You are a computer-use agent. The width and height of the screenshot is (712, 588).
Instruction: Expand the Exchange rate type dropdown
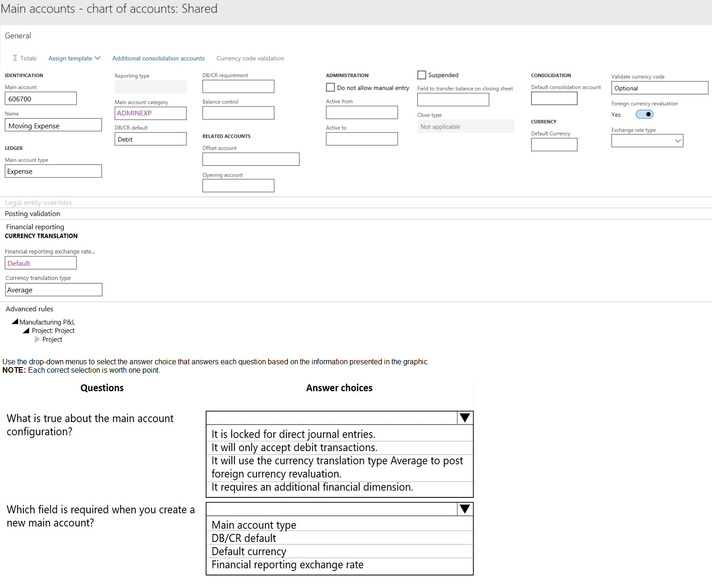[677, 141]
